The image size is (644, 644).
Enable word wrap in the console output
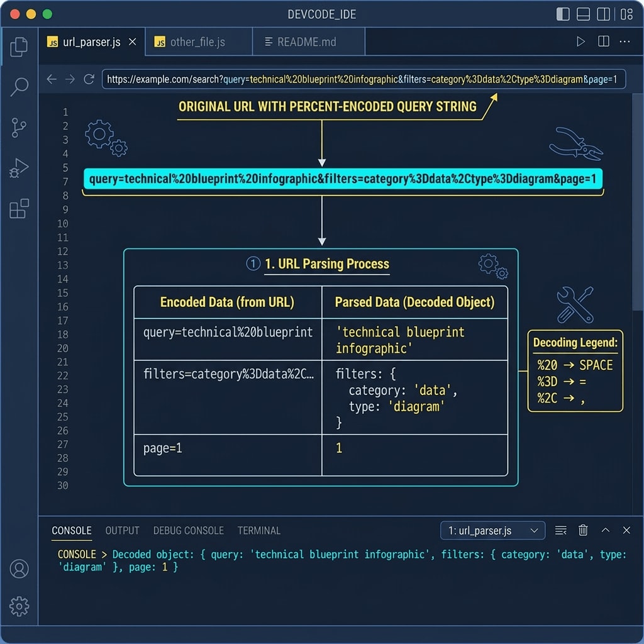click(x=560, y=530)
